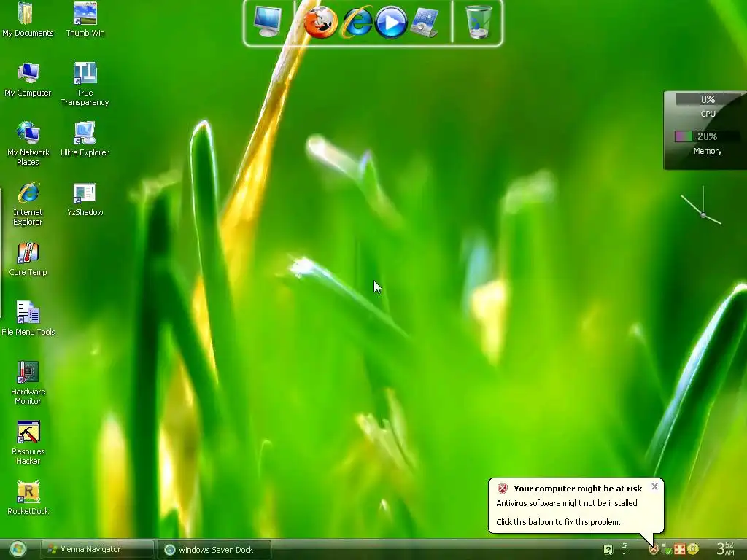Switch to Vienna Navigator taskbar item
The width and height of the screenshot is (747, 560).
(x=97, y=550)
